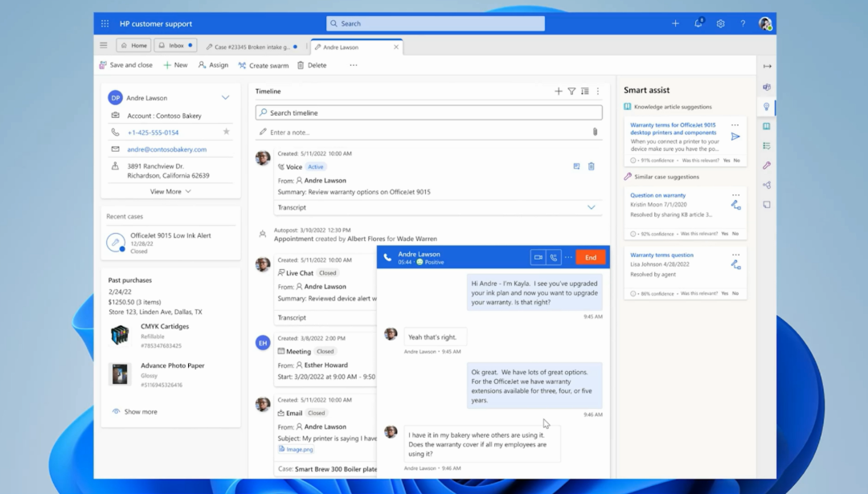Collapse the side pane with arrow icon
Image resolution: width=868 pixels, height=494 pixels.
coord(768,67)
